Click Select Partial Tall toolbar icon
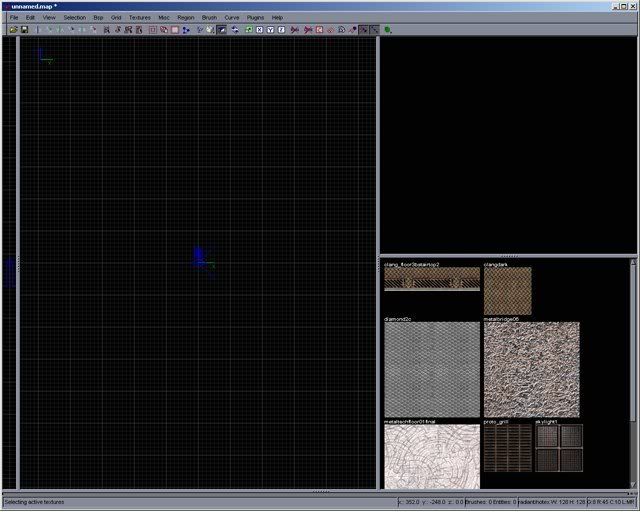The image size is (640, 512). 128,29
